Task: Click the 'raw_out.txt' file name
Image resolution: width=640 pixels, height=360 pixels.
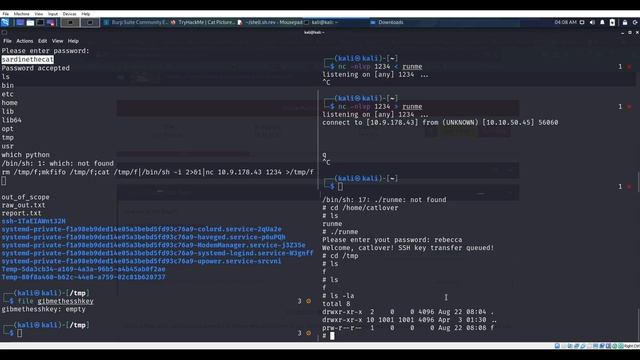Action: pos(23,205)
